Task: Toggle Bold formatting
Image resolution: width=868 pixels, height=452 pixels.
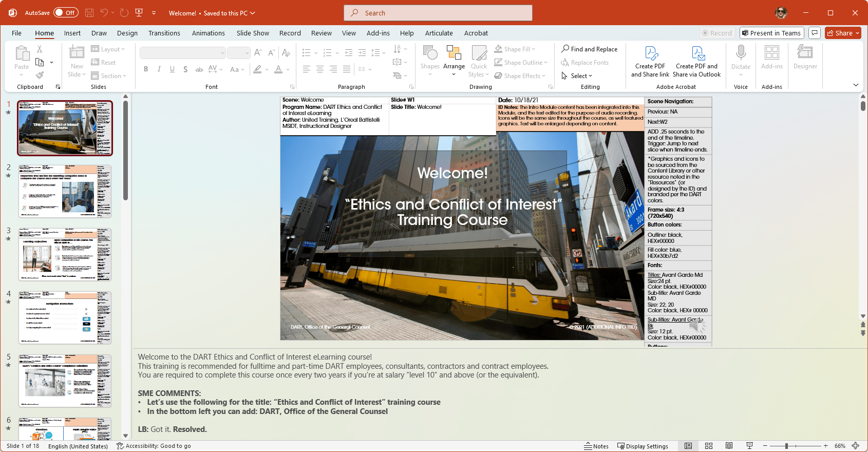Action: (146, 69)
